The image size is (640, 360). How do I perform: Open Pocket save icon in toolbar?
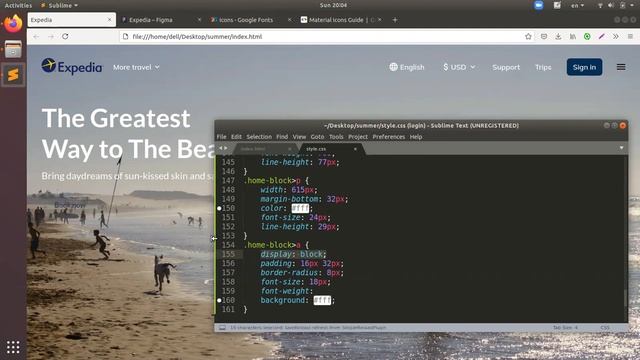(544, 37)
